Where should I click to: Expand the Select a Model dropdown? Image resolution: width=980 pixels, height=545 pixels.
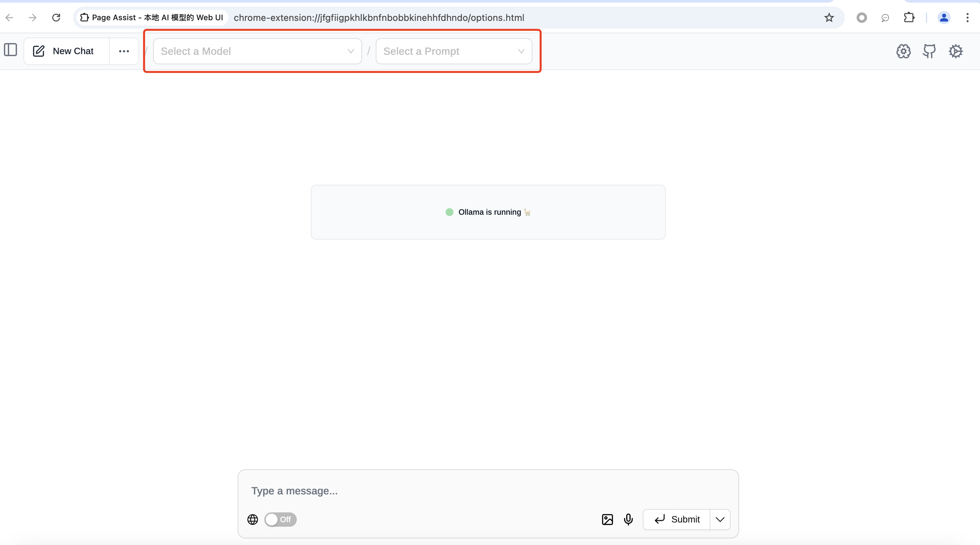point(257,51)
